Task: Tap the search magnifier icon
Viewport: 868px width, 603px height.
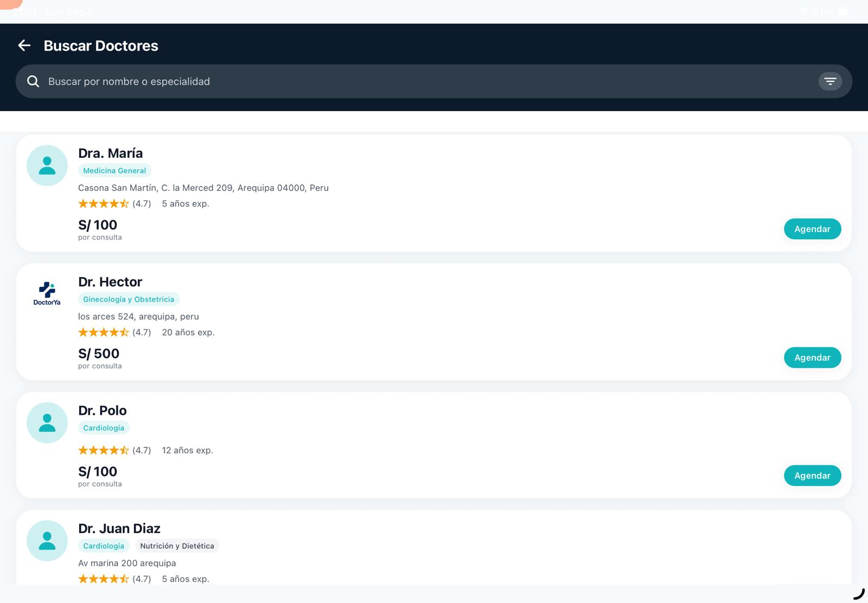Action: coord(33,81)
